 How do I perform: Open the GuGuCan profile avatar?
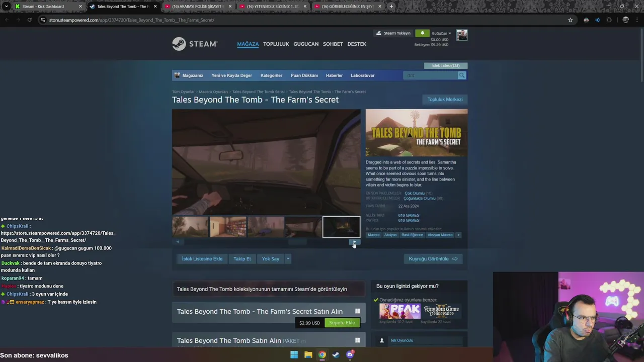462,35
